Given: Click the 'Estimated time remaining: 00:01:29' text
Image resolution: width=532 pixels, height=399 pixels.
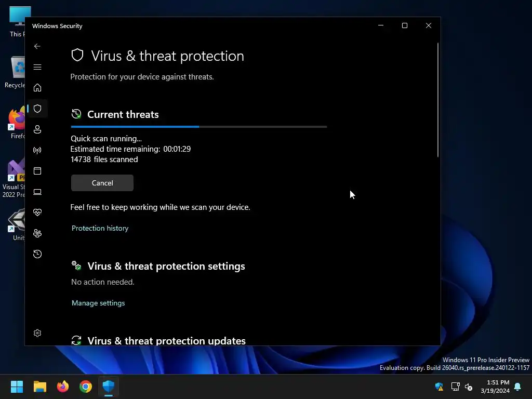Looking at the screenshot, I should point(130,149).
